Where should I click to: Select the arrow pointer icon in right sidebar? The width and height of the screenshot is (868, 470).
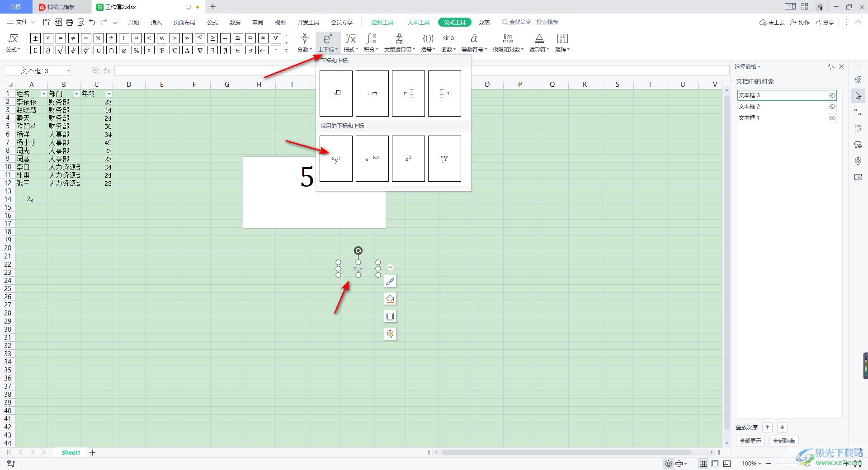coord(858,96)
